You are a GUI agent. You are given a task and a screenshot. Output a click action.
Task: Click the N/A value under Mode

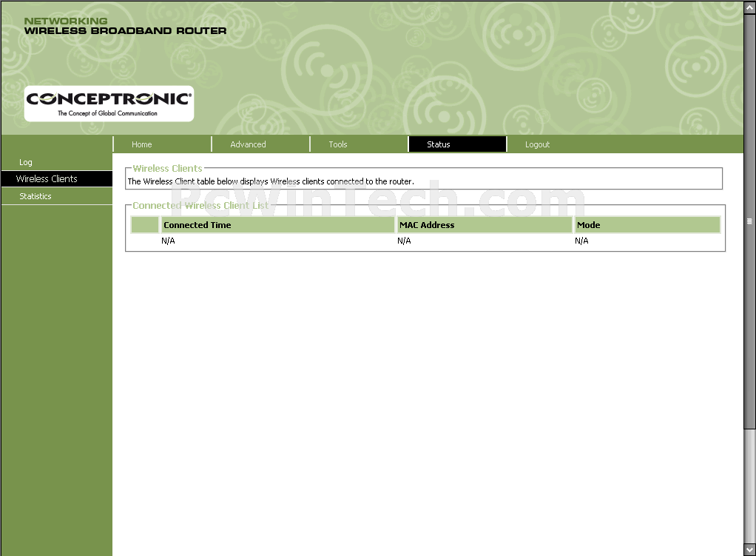tap(581, 241)
